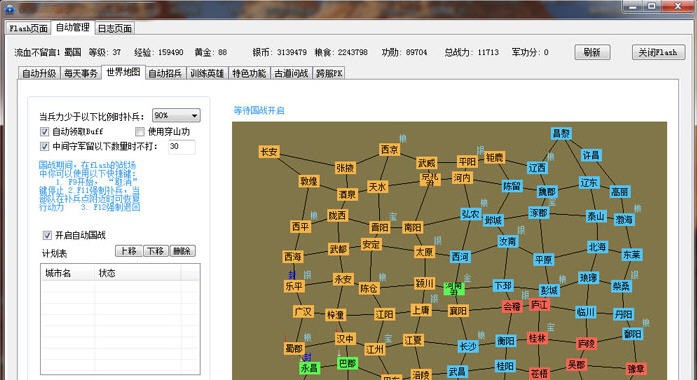Click the 刷新 refresh button
Image resolution: width=697 pixels, height=380 pixels.
point(592,52)
